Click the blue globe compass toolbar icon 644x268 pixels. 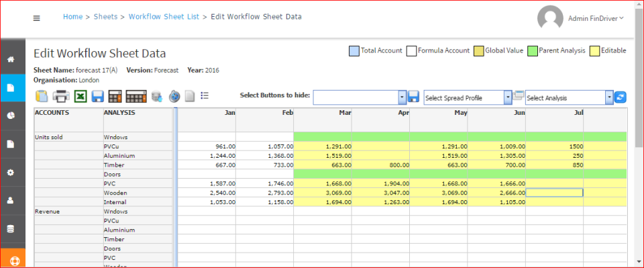pos(174,97)
